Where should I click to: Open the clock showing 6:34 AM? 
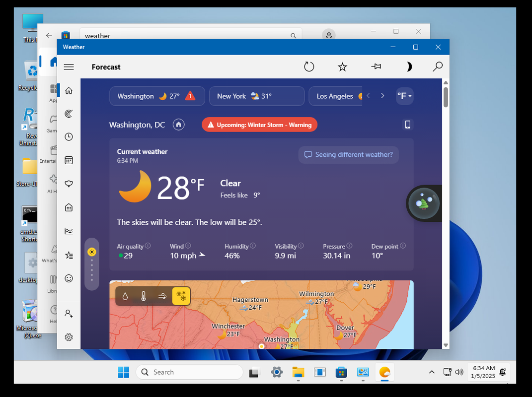coord(484,372)
